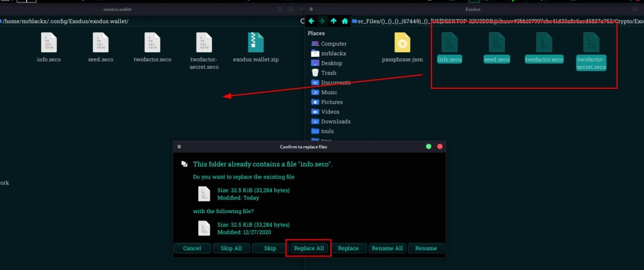The image size is (644, 270).
Task: Open the Exodus window hamburger menu
Action: pos(311,9)
